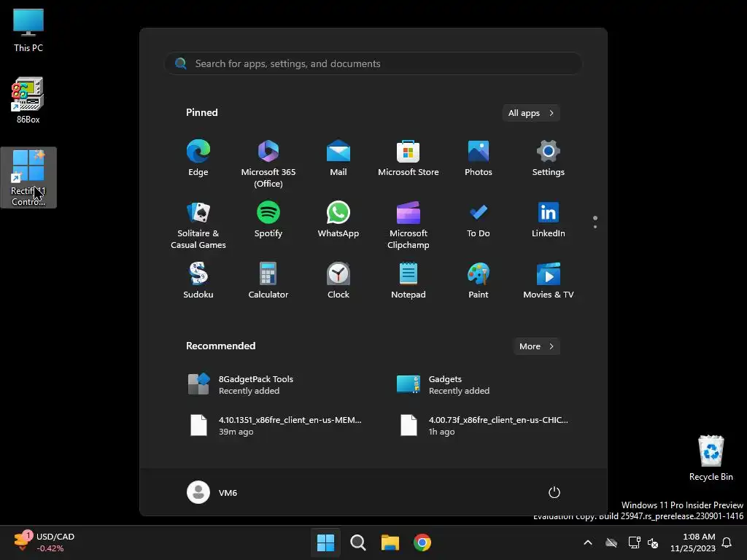The width and height of the screenshot is (747, 560).
Task: Open the Edge browser from pinned apps
Action: point(198,158)
